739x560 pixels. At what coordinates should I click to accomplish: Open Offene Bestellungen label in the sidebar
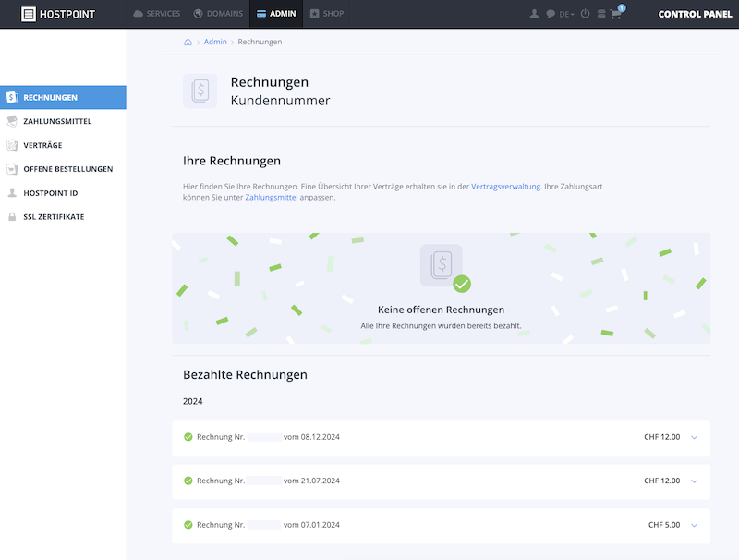[68, 169]
